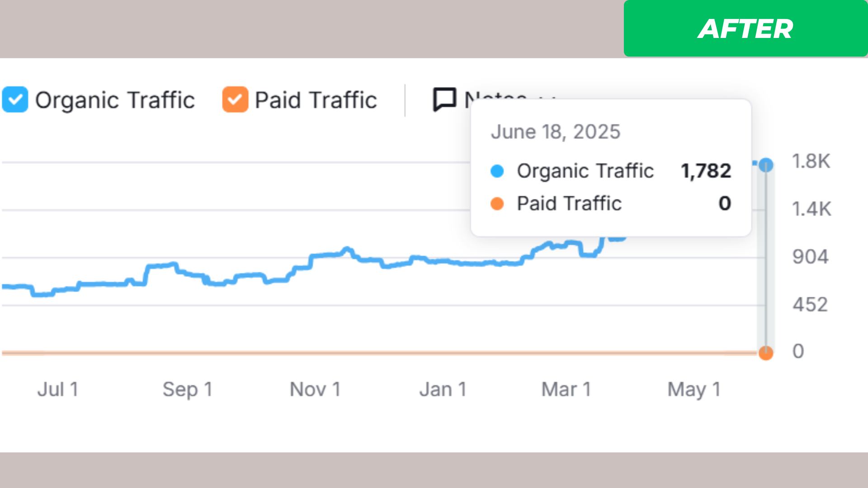The width and height of the screenshot is (868, 488).
Task: Select the Nov 1 axis label
Action: click(x=315, y=389)
